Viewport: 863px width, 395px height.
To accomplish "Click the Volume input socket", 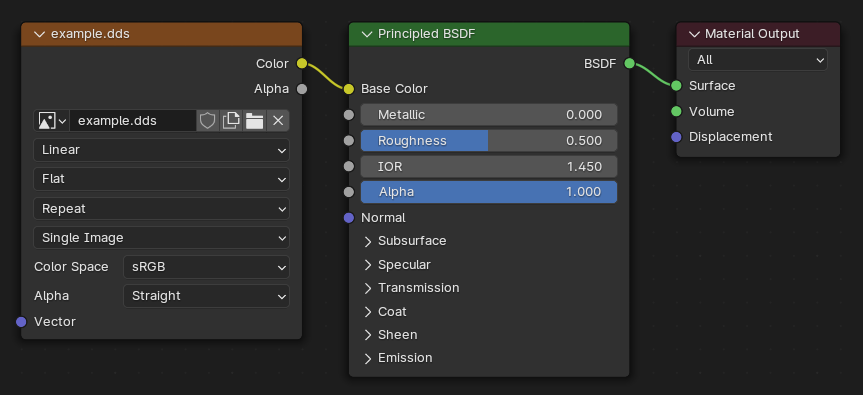I will pyautogui.click(x=676, y=111).
